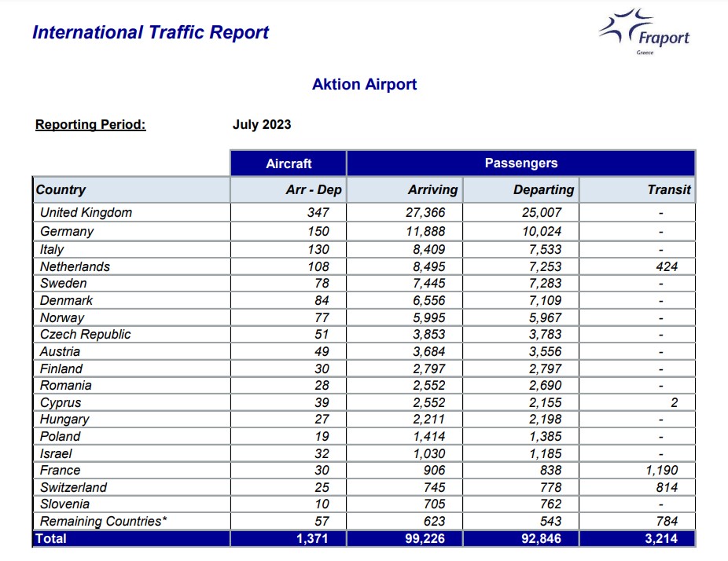
Task: Click Italy arriving value 8,409
Action: click(429, 249)
